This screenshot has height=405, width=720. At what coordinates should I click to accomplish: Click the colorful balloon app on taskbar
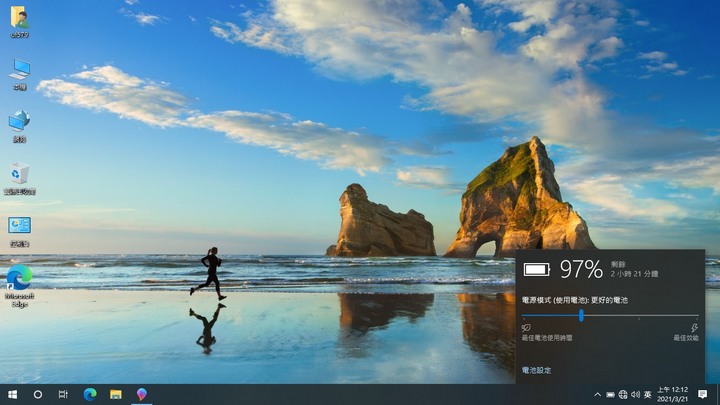click(141, 394)
